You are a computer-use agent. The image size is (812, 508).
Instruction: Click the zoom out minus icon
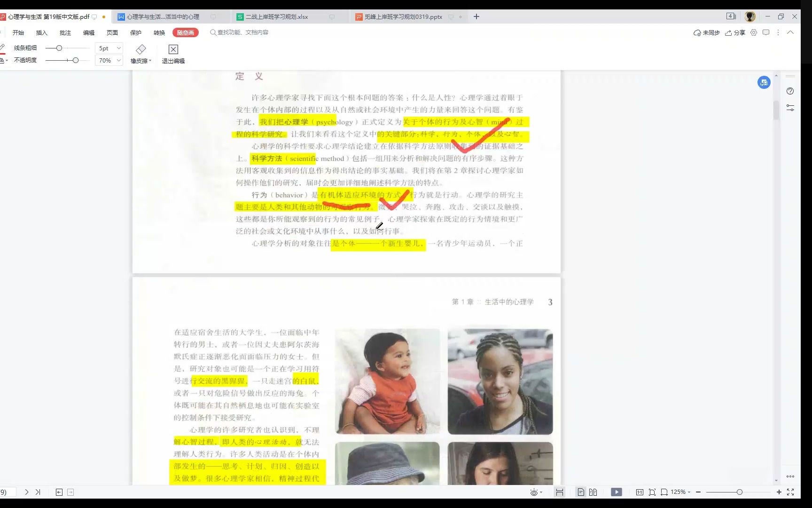(698, 492)
